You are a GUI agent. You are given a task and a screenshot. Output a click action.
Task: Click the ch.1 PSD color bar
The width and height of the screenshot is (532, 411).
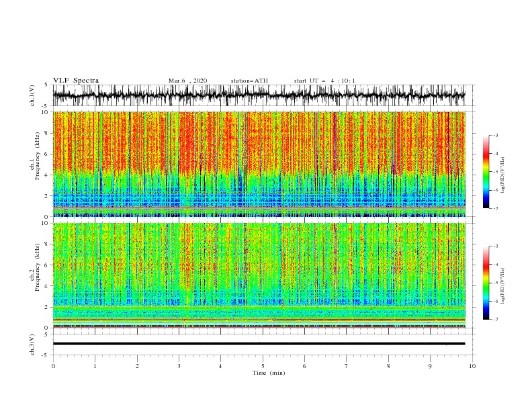(x=486, y=172)
